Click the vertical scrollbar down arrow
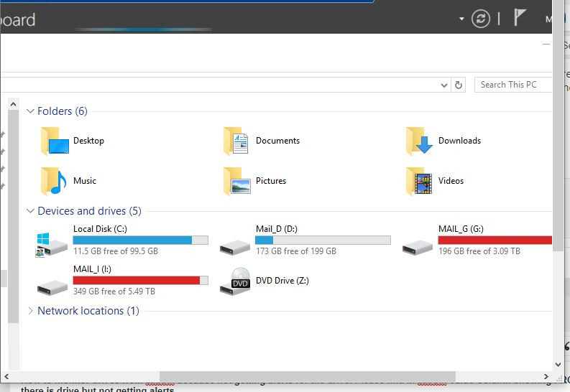The image size is (570, 392). [558, 365]
